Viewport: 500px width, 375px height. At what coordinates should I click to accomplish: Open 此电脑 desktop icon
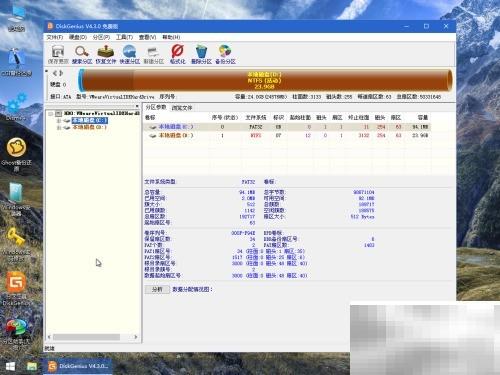[x=16, y=18]
